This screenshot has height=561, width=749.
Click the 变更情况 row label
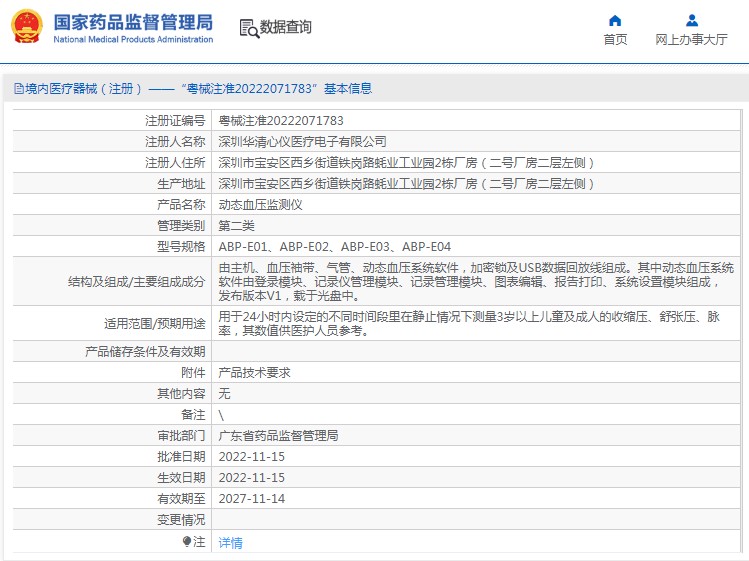click(x=181, y=520)
